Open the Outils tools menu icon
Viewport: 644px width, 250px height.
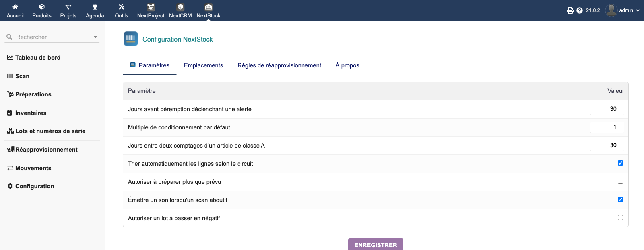coord(122,7)
